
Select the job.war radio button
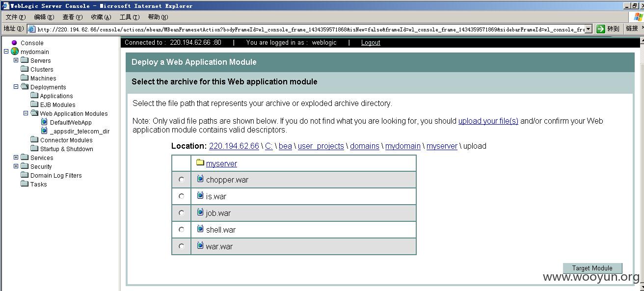point(182,213)
